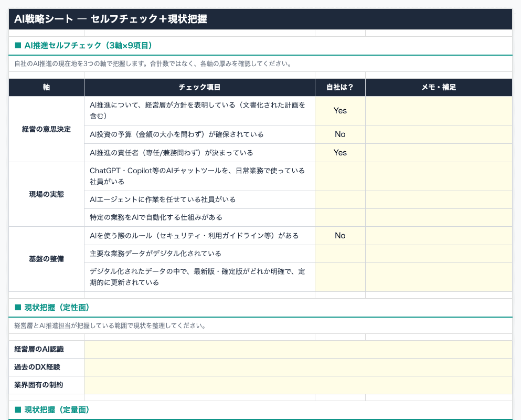Select the 経営の意思決定 axis cell
Viewport: 521px width, 420px height.
click(46, 129)
